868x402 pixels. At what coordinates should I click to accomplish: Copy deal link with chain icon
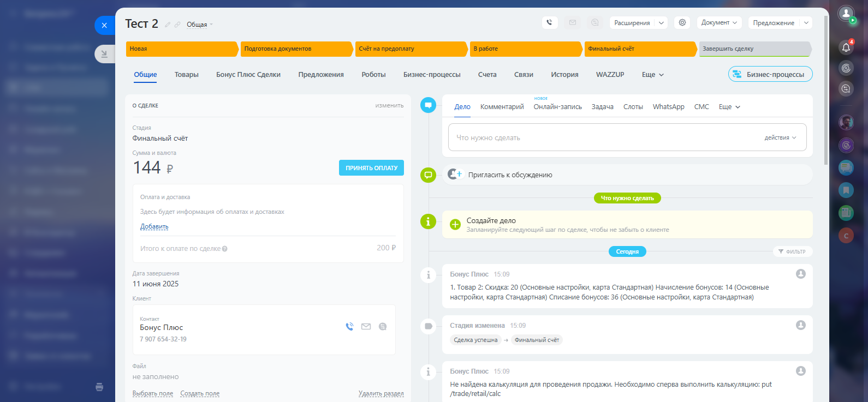point(177,25)
